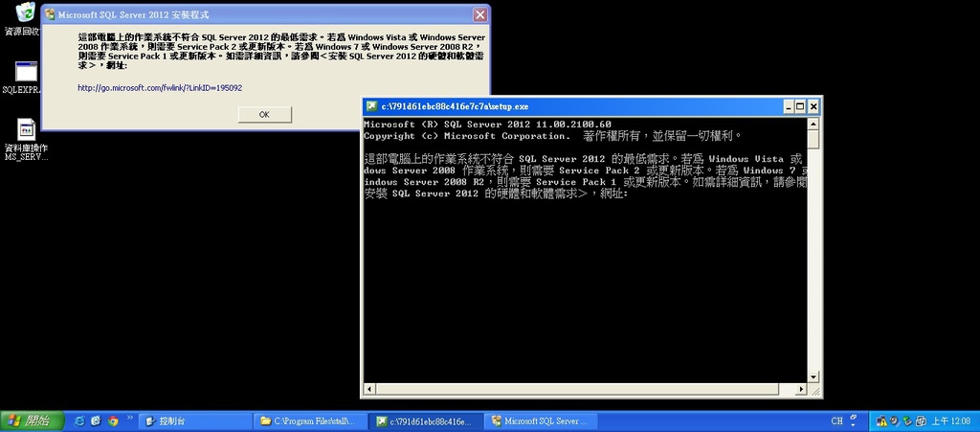Maximize the setup.exe console window
The height and width of the screenshot is (432, 980).
coord(800,106)
